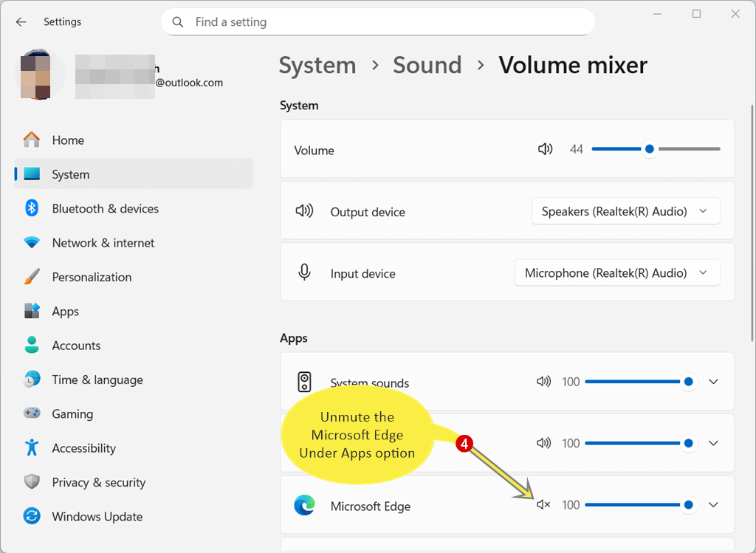Viewport: 756px width, 553px height.
Task: Open Windows Update page
Action: tap(134, 516)
